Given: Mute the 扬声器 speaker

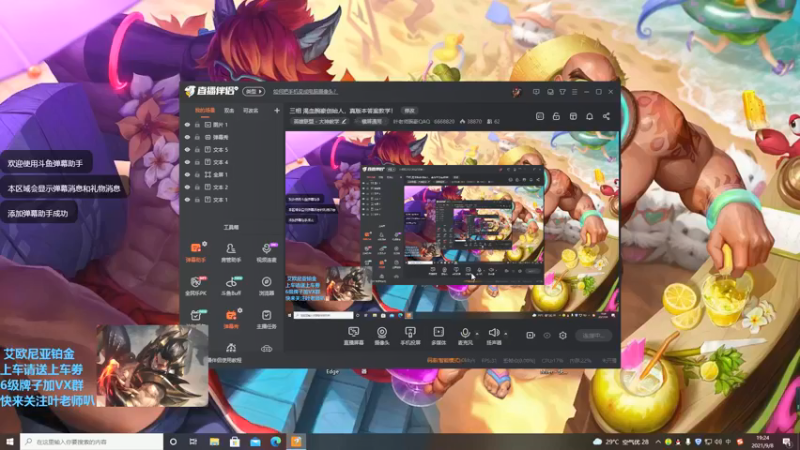Looking at the screenshot, I should coord(493,336).
